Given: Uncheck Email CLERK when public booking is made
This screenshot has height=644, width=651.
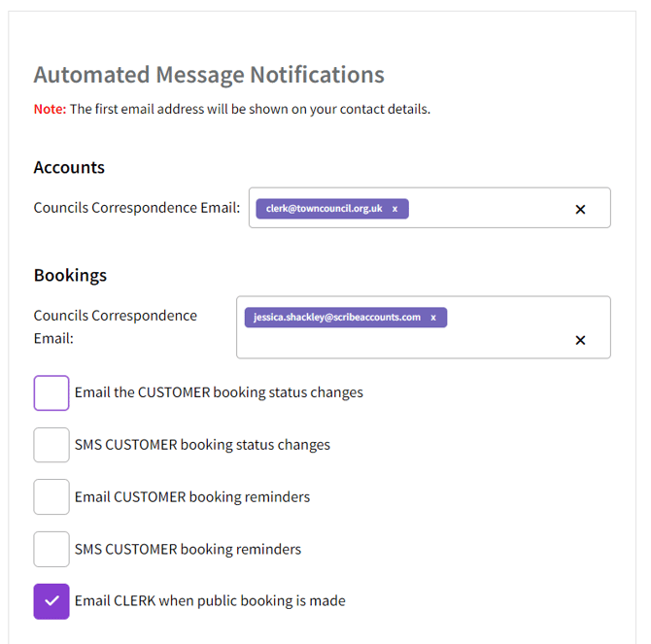Looking at the screenshot, I should click(51, 601).
